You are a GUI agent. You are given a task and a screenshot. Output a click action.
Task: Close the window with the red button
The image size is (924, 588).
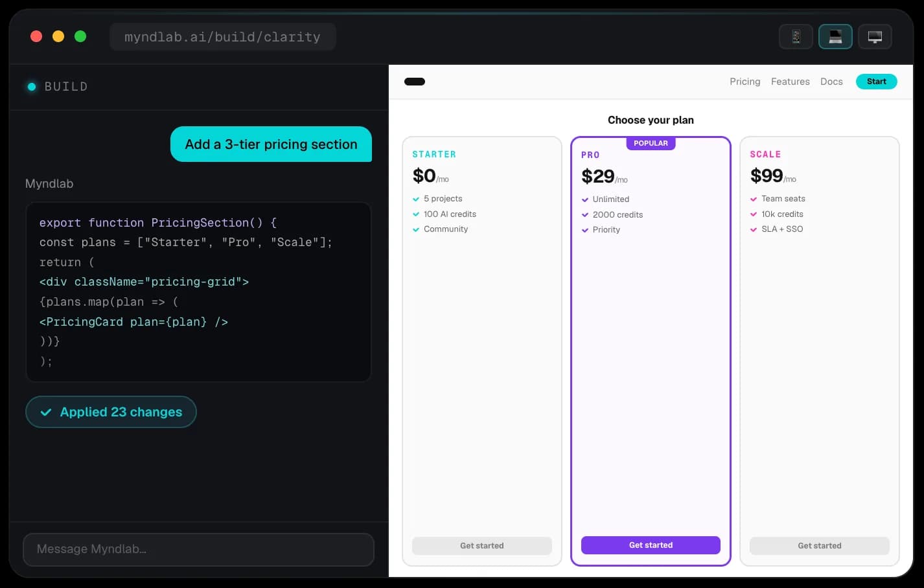[x=36, y=36]
